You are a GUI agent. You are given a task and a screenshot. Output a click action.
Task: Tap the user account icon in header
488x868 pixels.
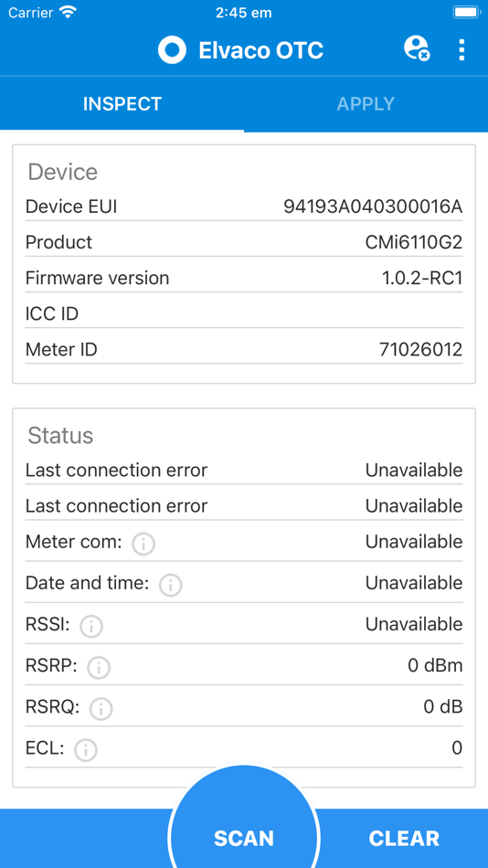[417, 48]
